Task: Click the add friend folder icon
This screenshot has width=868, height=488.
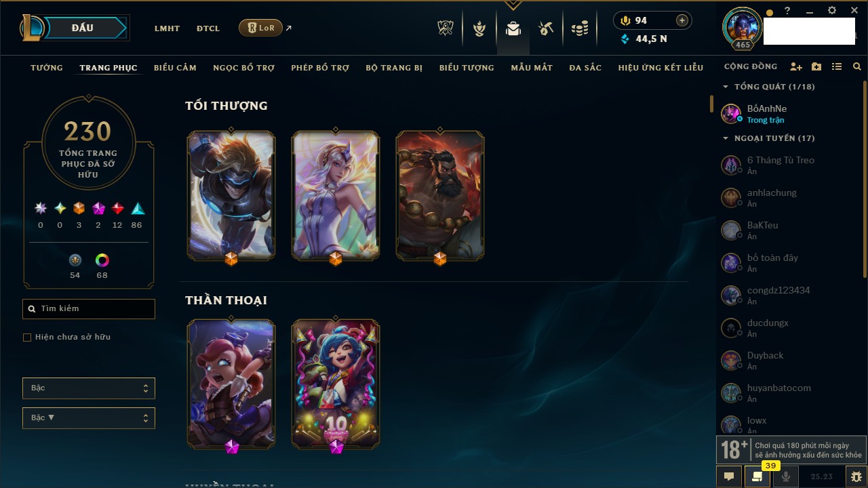Action: click(x=816, y=67)
